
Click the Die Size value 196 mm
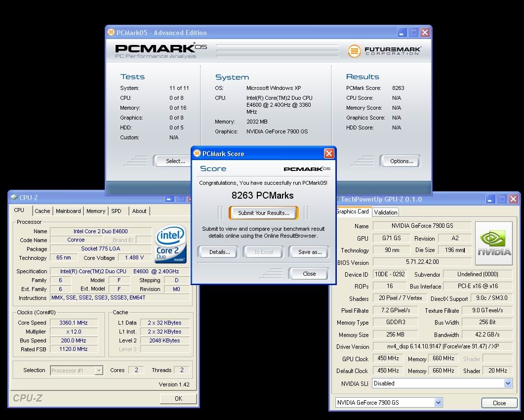click(x=454, y=250)
